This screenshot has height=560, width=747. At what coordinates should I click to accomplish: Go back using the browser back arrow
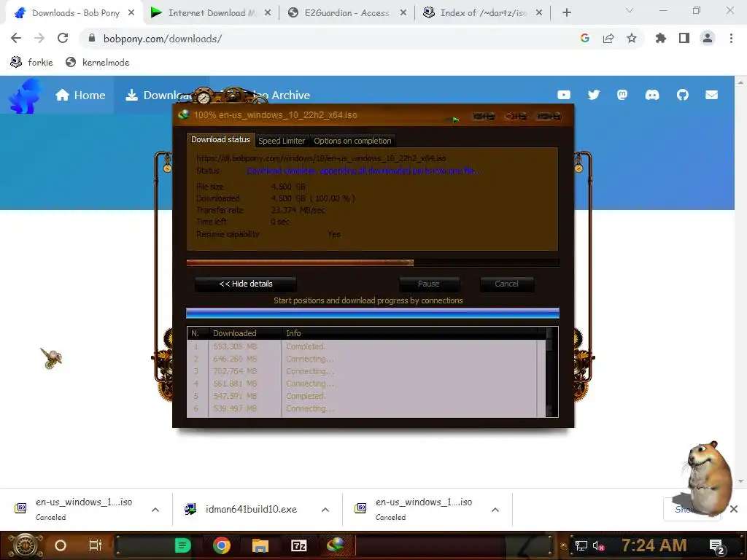click(16, 38)
